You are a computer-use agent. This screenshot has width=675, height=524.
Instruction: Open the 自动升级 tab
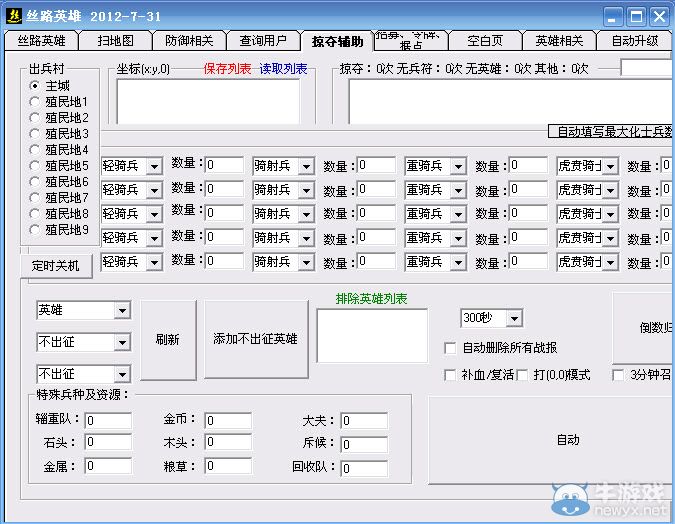(x=635, y=41)
